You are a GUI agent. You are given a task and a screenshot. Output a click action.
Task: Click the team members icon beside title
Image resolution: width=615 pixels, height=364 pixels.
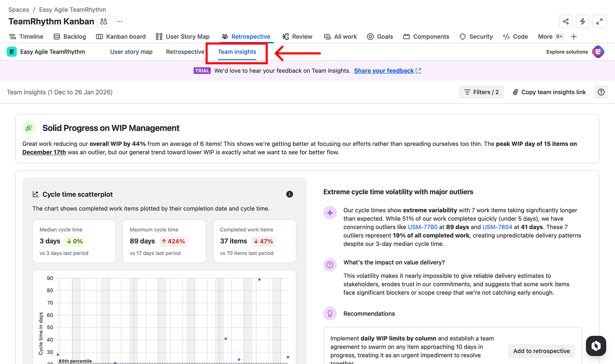click(x=104, y=21)
